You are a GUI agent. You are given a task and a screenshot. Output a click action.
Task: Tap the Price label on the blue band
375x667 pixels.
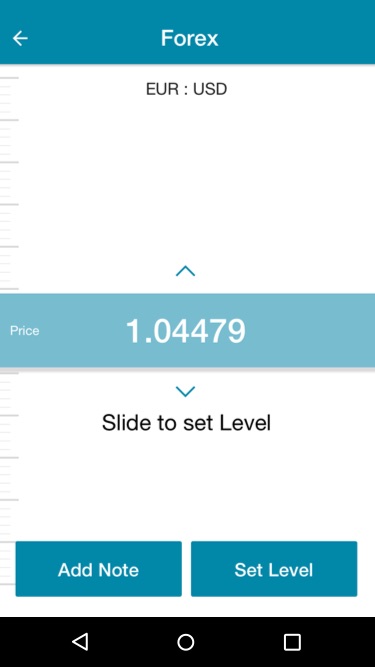[25, 331]
